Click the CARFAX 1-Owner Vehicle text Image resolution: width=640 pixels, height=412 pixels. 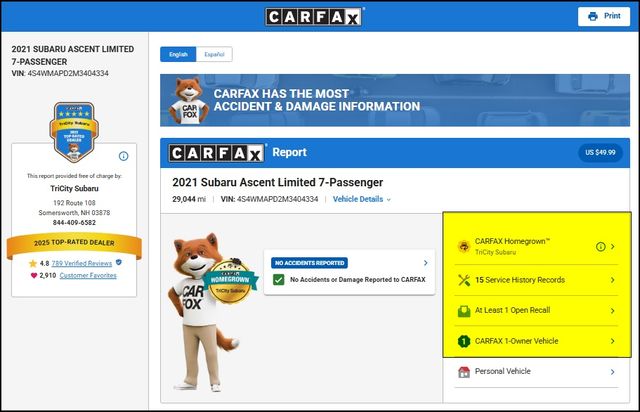pos(516,341)
